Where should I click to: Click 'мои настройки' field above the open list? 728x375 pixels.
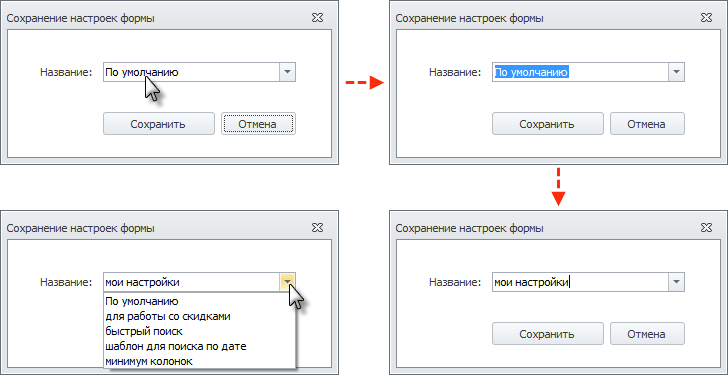[191, 282]
